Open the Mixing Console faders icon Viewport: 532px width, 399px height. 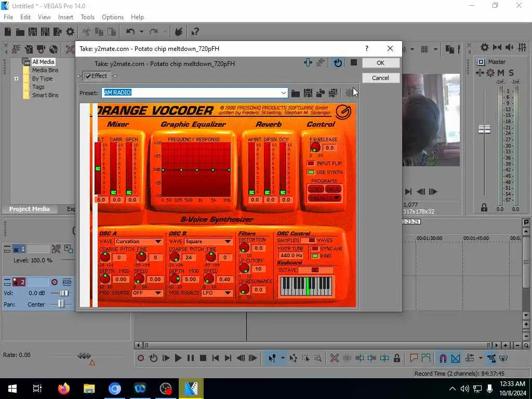tap(522, 47)
